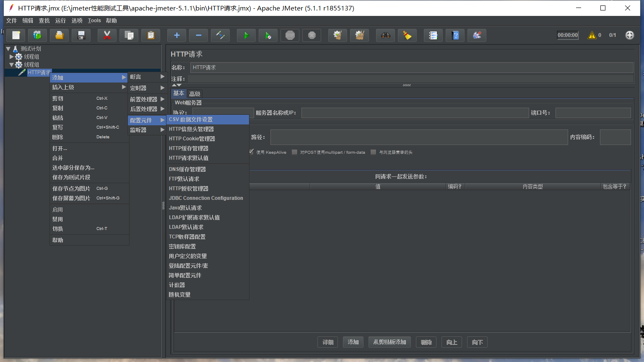The image size is (644, 362).
Task: Start the test with the green arrow
Action: coord(247,35)
